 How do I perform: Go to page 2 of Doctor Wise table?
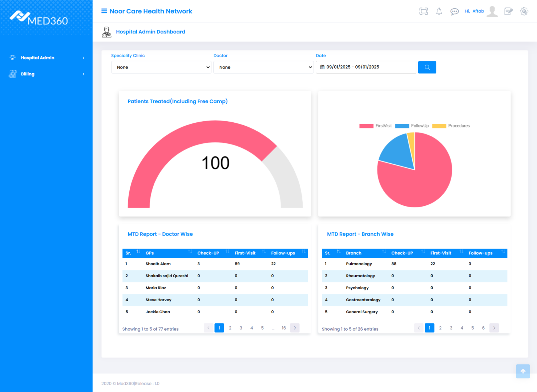pos(230,328)
